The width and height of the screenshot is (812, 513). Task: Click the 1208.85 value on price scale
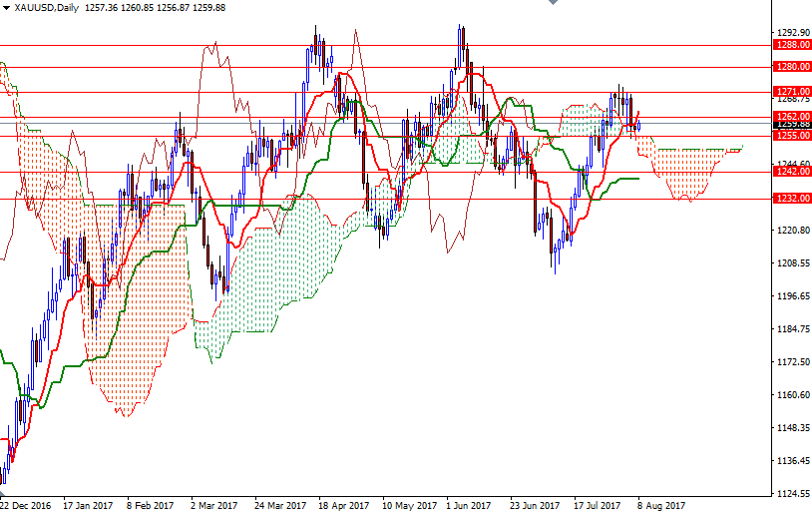[x=791, y=263]
